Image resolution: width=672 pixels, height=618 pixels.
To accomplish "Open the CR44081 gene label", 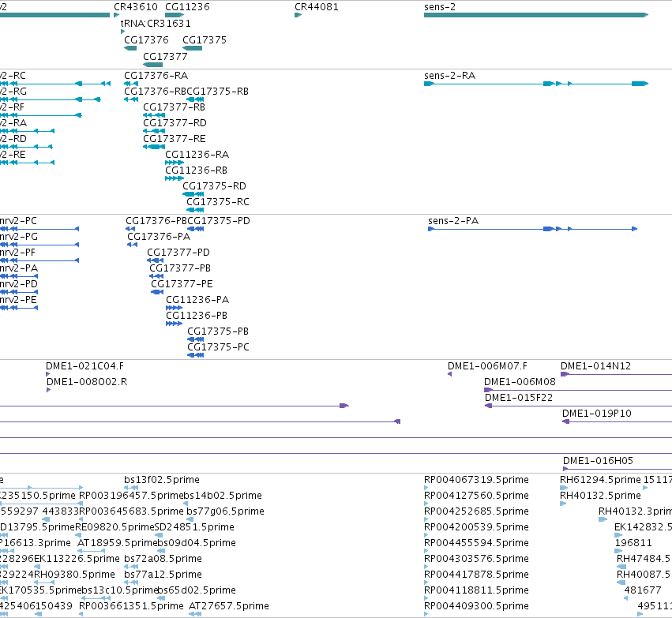I will 317,7.
